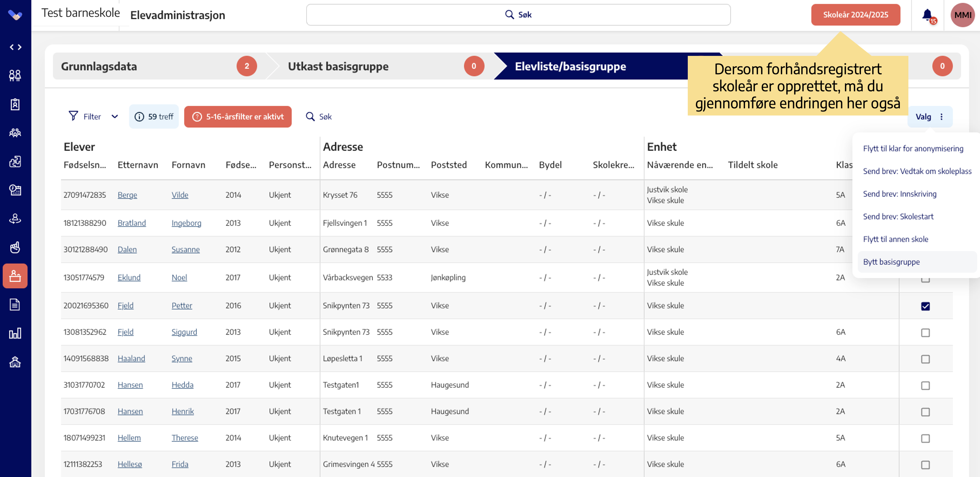Screen dimensions: 980x477
Task: Check the checkbox for Henrik Hansen
Action: coord(925,412)
